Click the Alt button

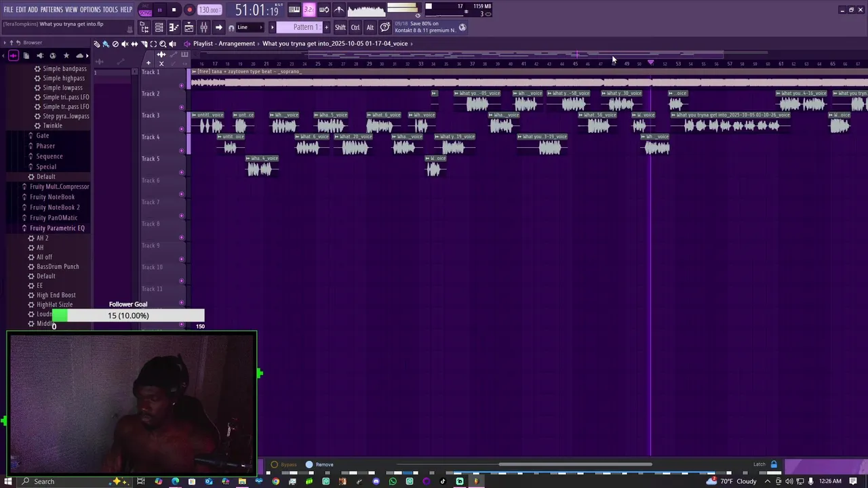(370, 28)
